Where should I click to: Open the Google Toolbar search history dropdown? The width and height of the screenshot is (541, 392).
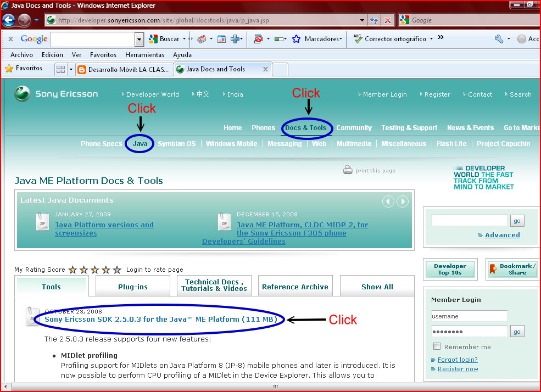(x=139, y=40)
